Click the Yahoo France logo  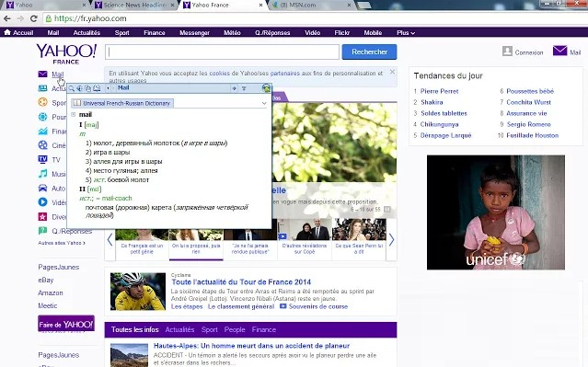tap(66, 54)
